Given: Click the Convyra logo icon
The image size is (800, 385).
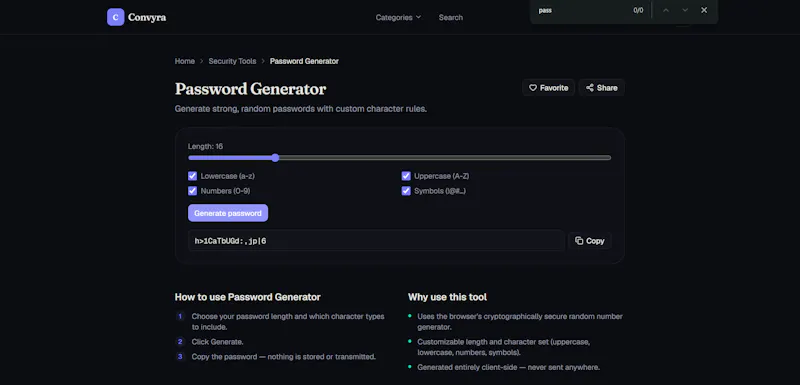Looking at the screenshot, I should pyautogui.click(x=116, y=17).
